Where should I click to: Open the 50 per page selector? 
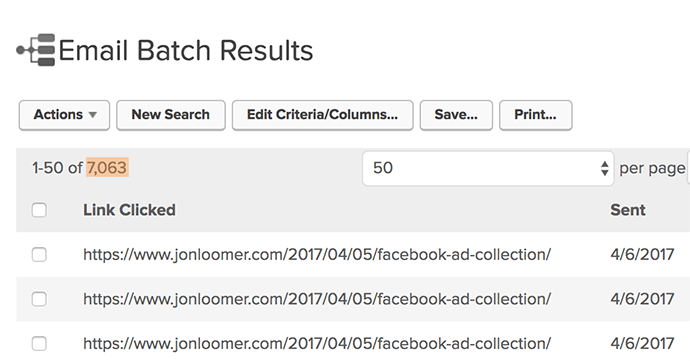click(488, 168)
